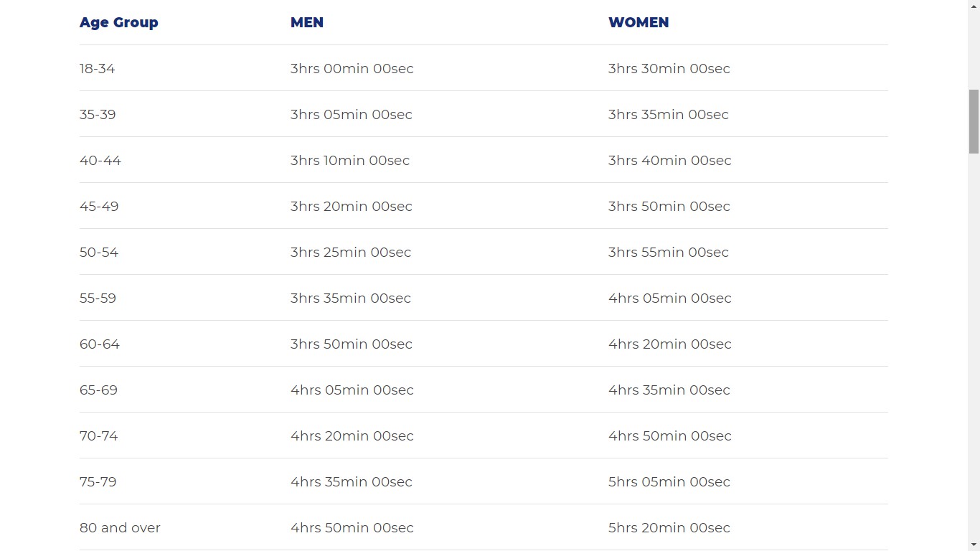Click the 55-59 age group cell
980x551 pixels.
(x=98, y=298)
